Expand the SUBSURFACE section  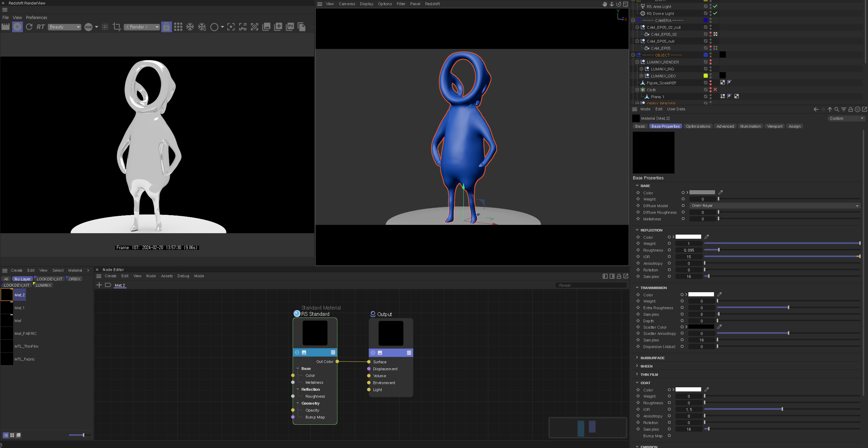pyautogui.click(x=637, y=358)
